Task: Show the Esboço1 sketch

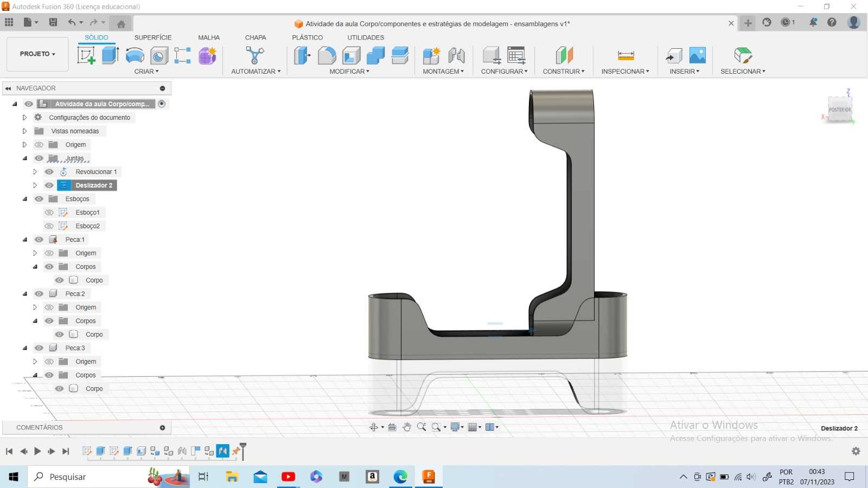Action: [49, 213]
